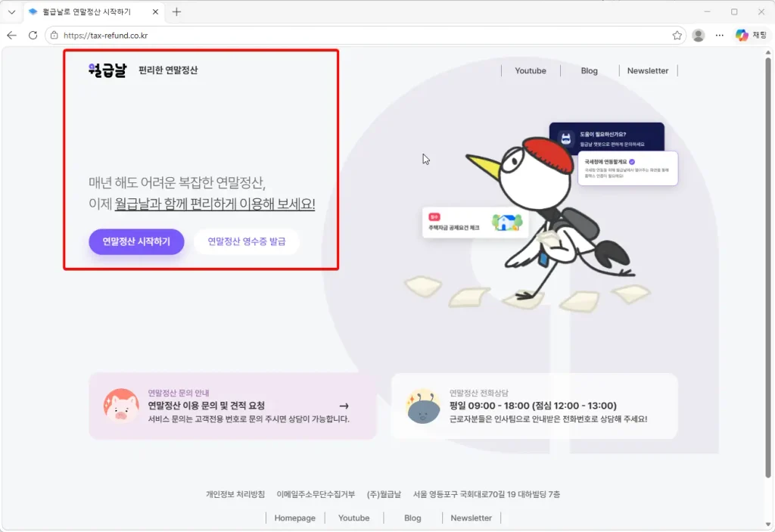The width and height of the screenshot is (775, 532).
Task: Open the browser profile avatar
Action: (x=698, y=35)
